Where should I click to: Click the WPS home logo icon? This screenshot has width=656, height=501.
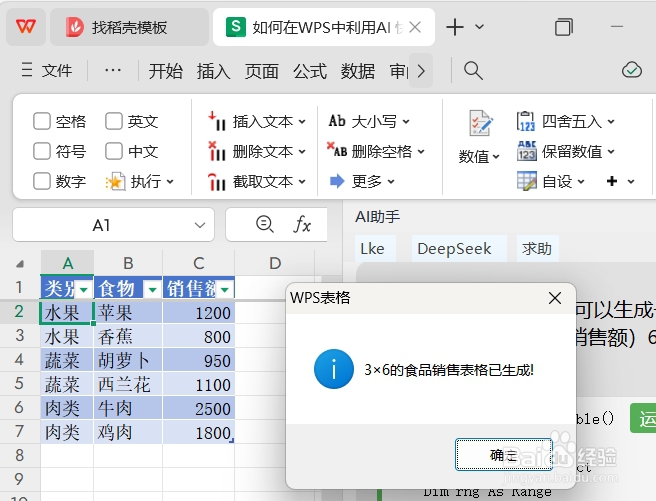(x=26, y=27)
